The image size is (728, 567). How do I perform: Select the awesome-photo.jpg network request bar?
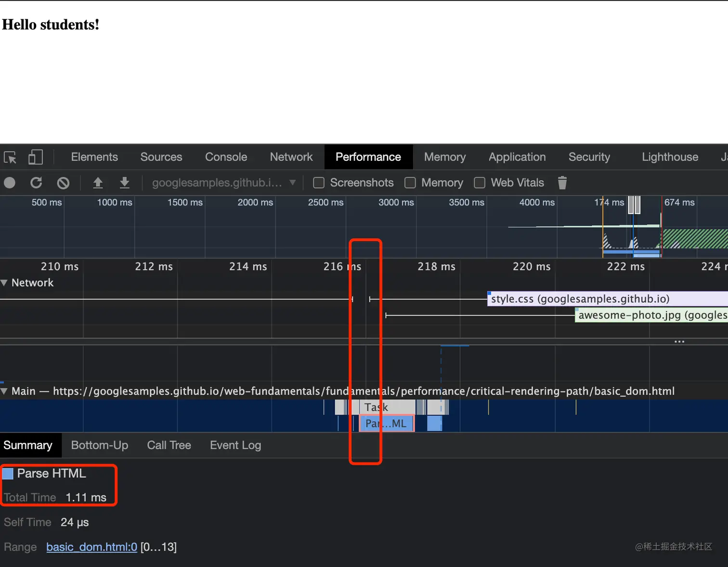651,315
